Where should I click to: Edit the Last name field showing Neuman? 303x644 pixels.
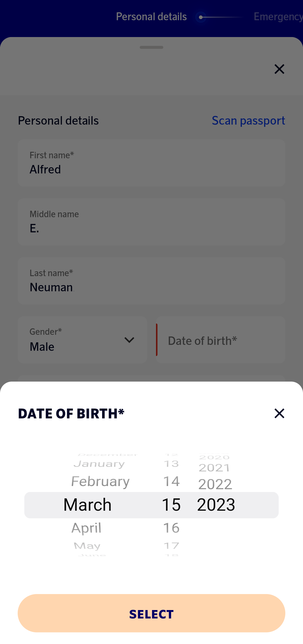151,281
